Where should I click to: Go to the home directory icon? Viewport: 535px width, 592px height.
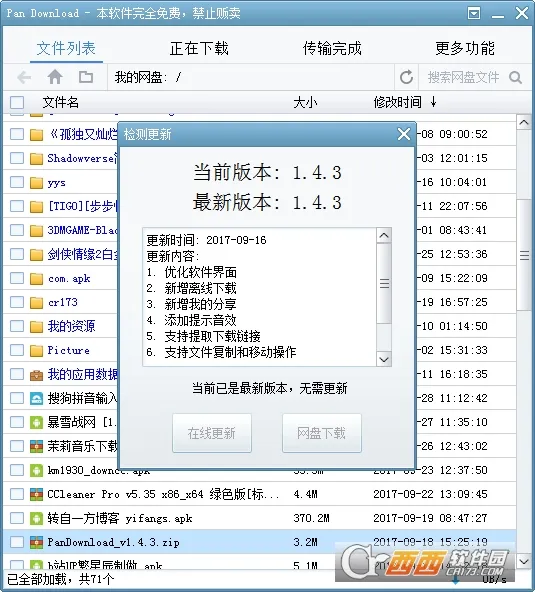pos(55,77)
